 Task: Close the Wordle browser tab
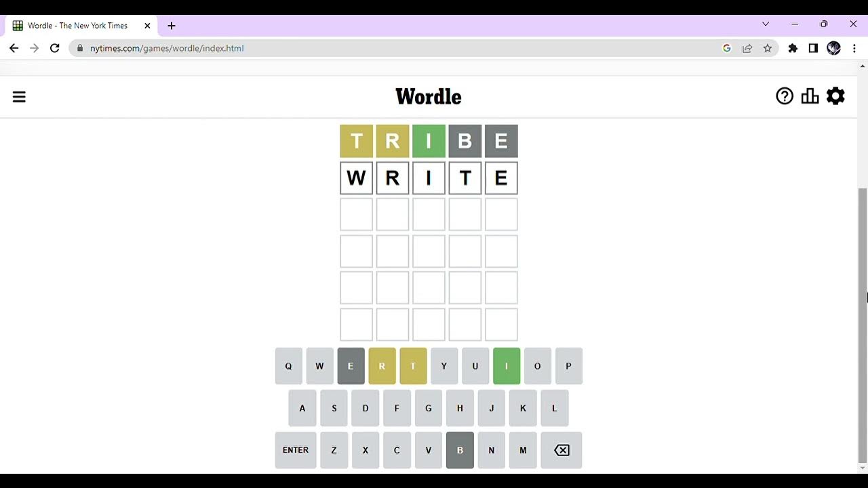click(x=147, y=26)
